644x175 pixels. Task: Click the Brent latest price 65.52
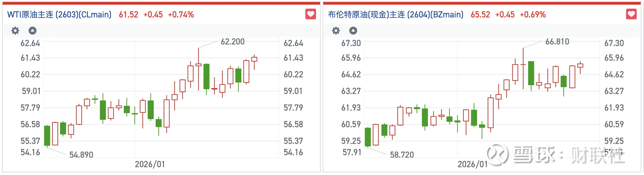coord(480,15)
